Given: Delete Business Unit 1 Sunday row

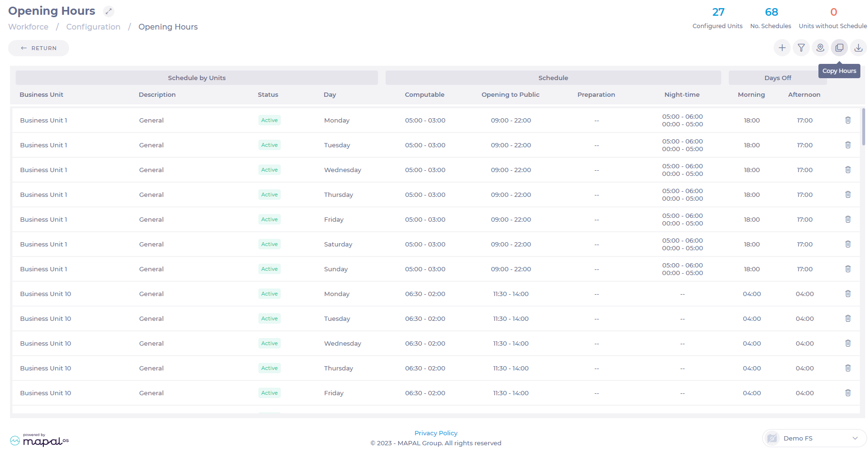Looking at the screenshot, I should coord(848,269).
